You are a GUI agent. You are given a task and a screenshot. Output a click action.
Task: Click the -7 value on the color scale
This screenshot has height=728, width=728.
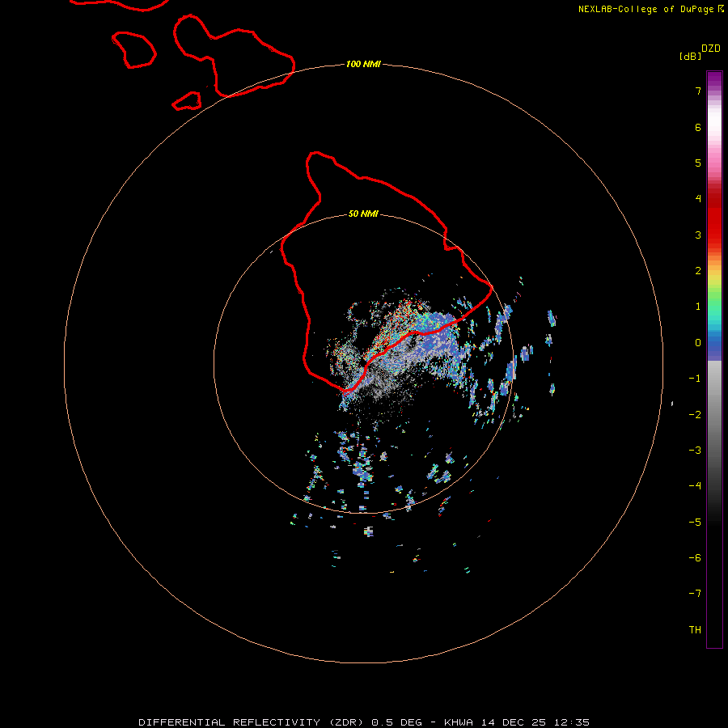click(695, 594)
